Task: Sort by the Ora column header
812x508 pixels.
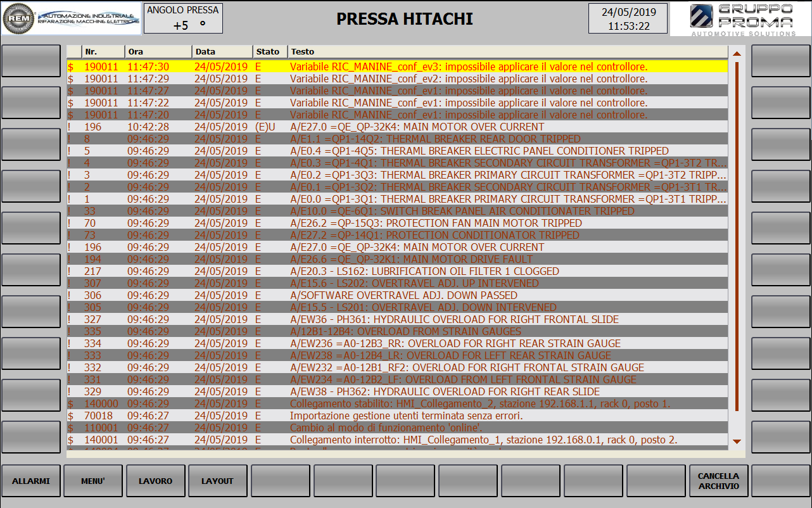Action: [x=158, y=52]
